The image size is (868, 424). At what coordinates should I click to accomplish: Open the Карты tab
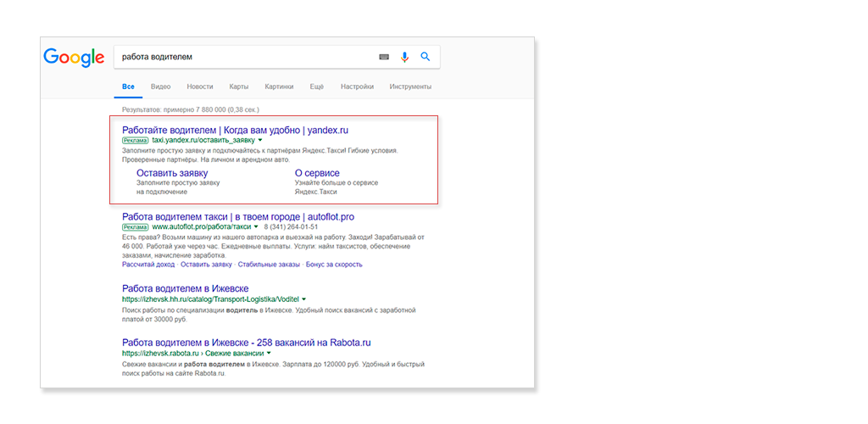pos(238,86)
